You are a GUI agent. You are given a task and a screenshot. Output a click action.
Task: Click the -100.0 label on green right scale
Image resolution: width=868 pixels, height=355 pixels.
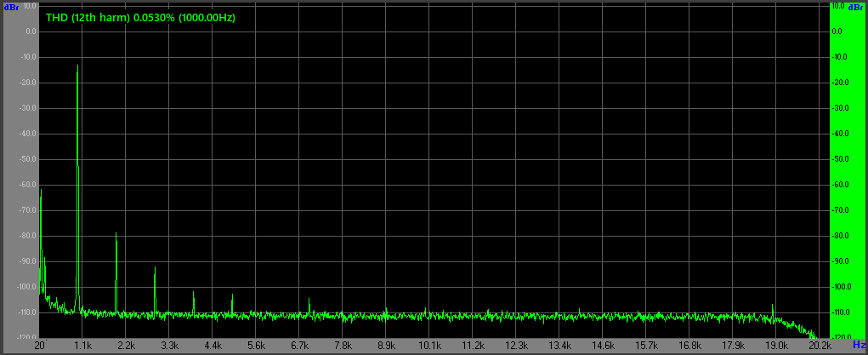pyautogui.click(x=842, y=287)
